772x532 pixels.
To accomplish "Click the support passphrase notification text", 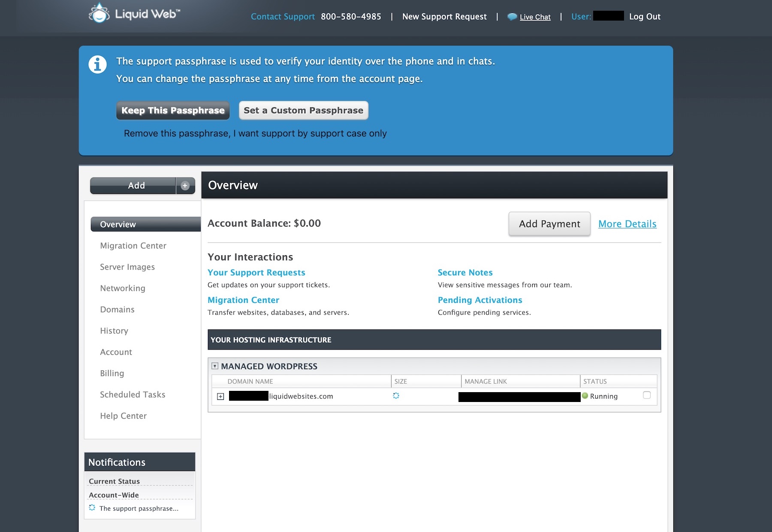I will [x=139, y=508].
